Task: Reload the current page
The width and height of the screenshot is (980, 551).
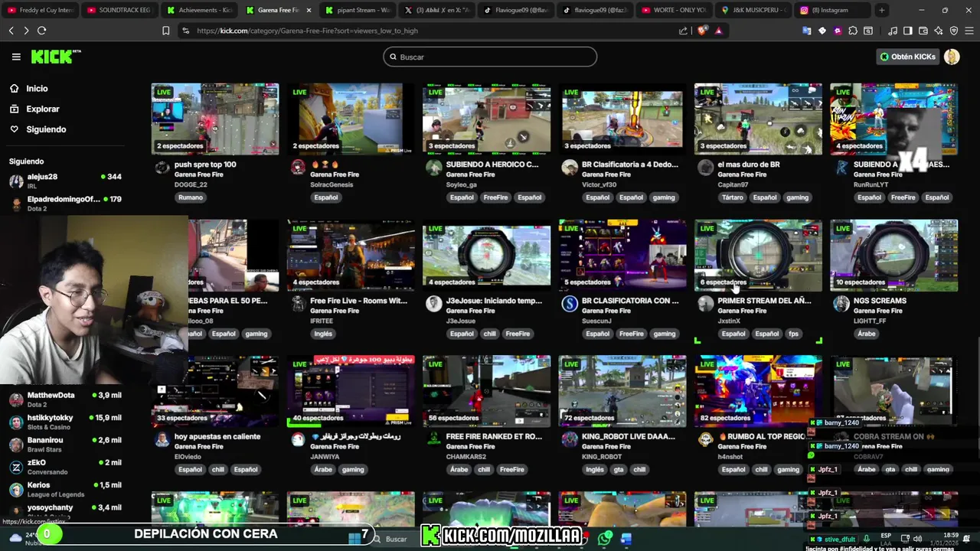Action: (x=41, y=31)
